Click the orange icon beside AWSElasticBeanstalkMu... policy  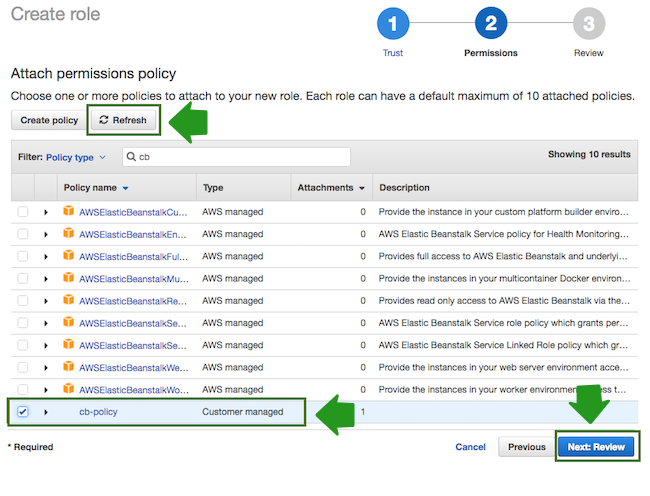point(69,278)
